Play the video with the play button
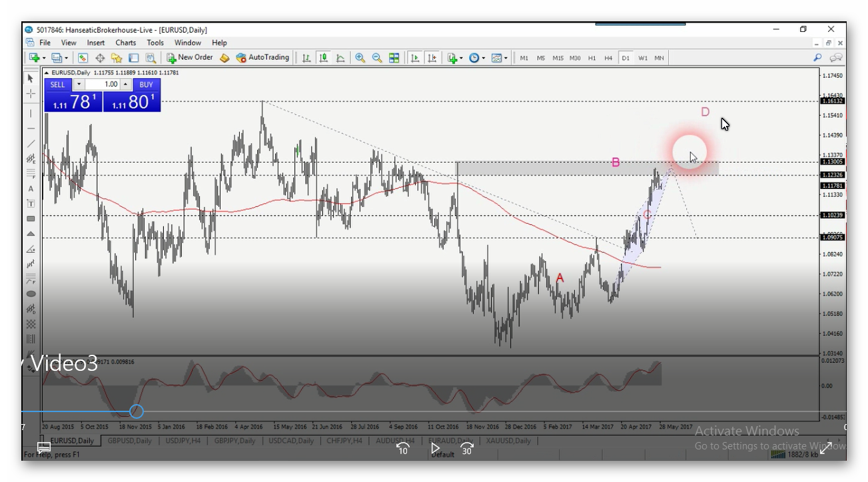 pyautogui.click(x=435, y=448)
